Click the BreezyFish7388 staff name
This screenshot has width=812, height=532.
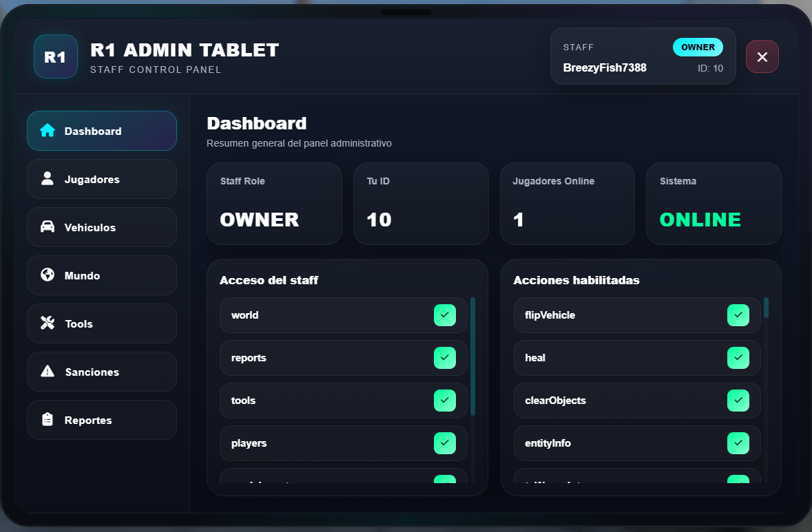tap(605, 68)
